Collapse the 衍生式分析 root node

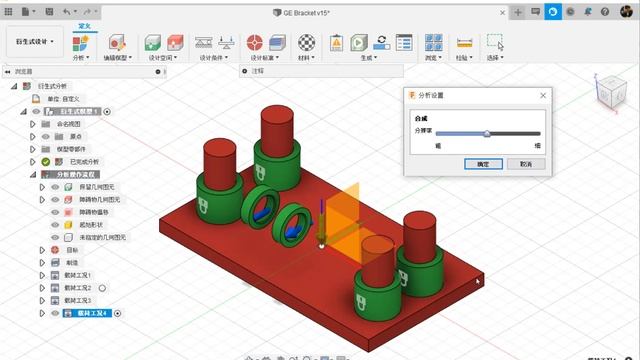click(x=14, y=86)
